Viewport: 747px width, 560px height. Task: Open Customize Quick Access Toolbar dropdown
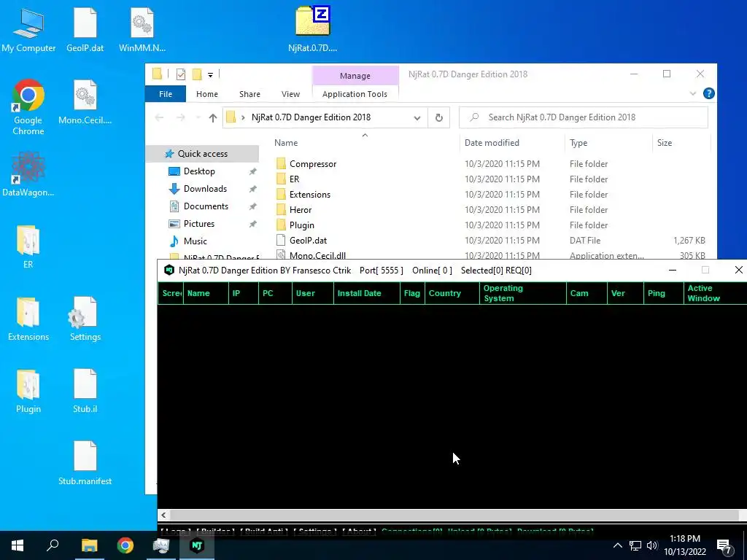(x=210, y=74)
